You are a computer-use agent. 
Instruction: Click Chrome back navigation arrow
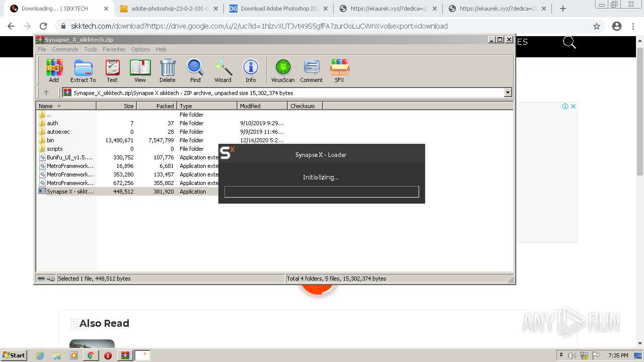[x=11, y=26]
